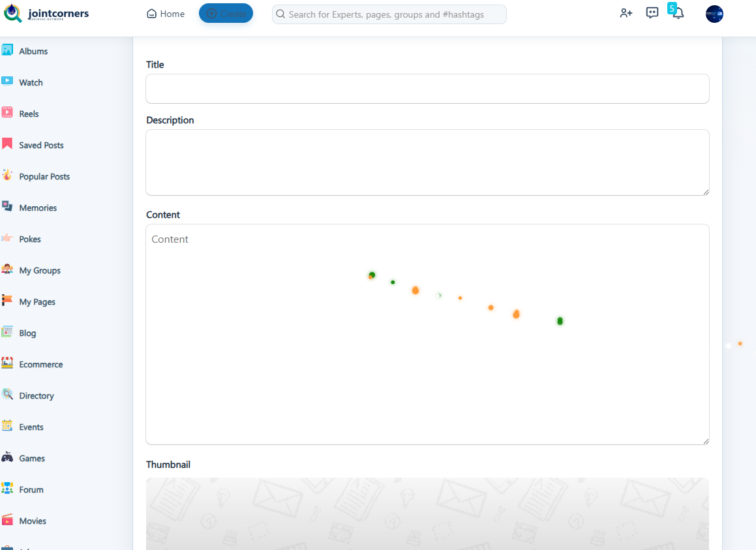
Task: Go to Events in the sidebar
Action: tap(31, 427)
